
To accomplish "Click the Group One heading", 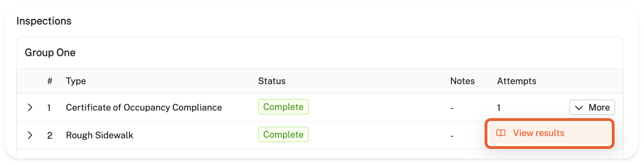I will coord(50,53).
